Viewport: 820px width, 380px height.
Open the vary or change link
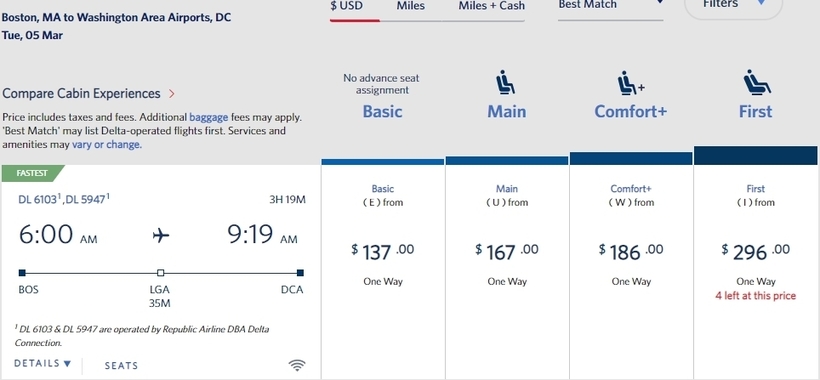coord(107,145)
